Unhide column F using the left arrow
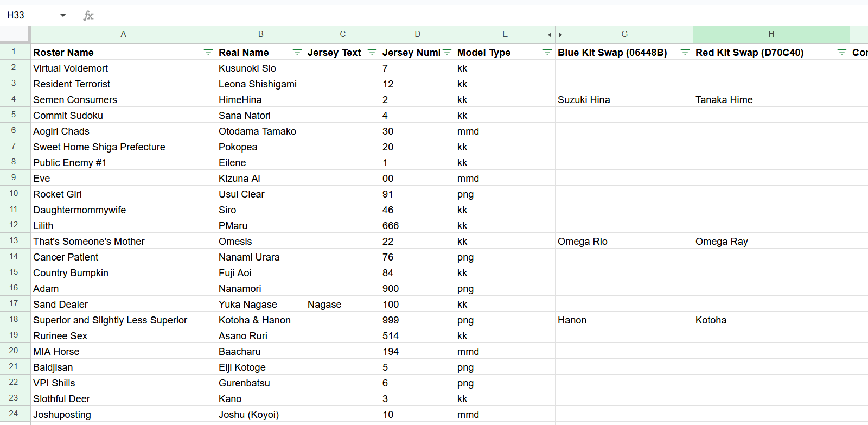Image resolution: width=868 pixels, height=425 pixels. 550,35
